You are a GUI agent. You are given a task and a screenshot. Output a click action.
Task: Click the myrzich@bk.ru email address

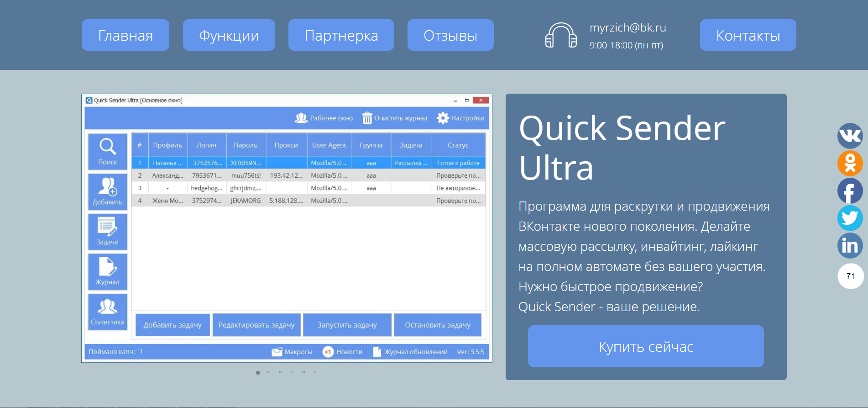click(x=627, y=28)
